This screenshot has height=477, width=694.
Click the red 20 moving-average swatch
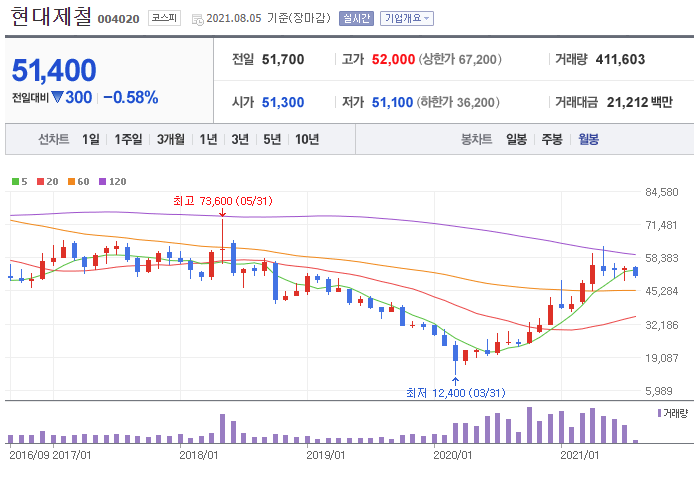41,181
